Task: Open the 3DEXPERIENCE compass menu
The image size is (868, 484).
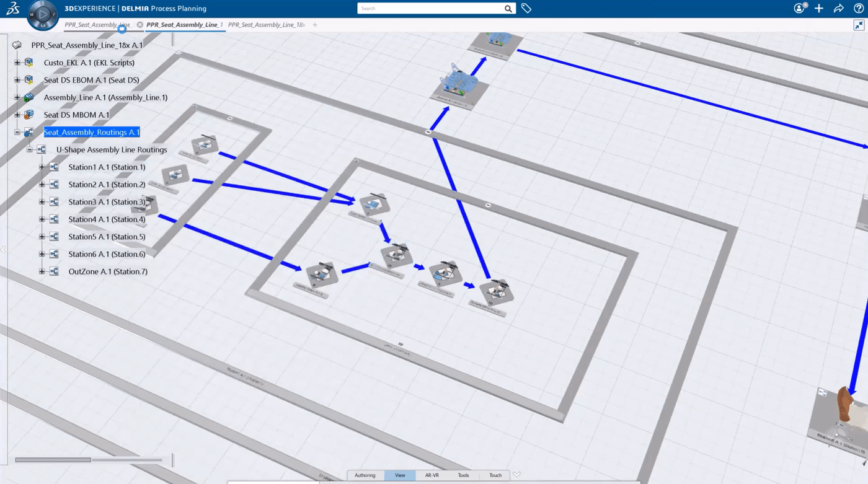Action: pos(43,15)
